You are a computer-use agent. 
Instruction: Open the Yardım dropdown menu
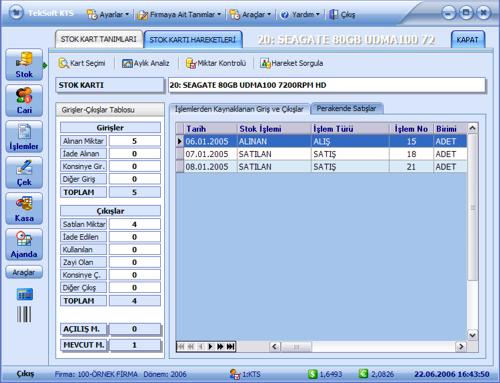(x=300, y=14)
